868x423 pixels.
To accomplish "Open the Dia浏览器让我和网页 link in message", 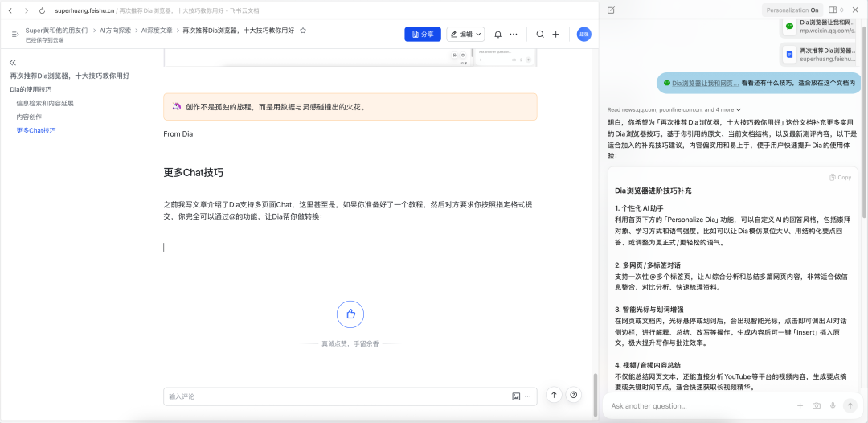I will coord(706,83).
